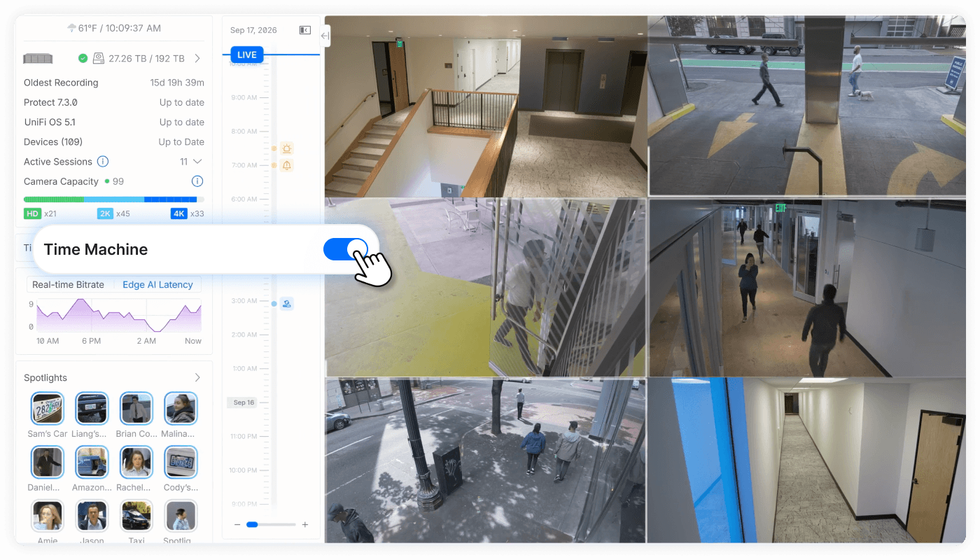This screenshot has width=980, height=560.
Task: Click the timeline zoom out minus
Action: [x=237, y=524]
